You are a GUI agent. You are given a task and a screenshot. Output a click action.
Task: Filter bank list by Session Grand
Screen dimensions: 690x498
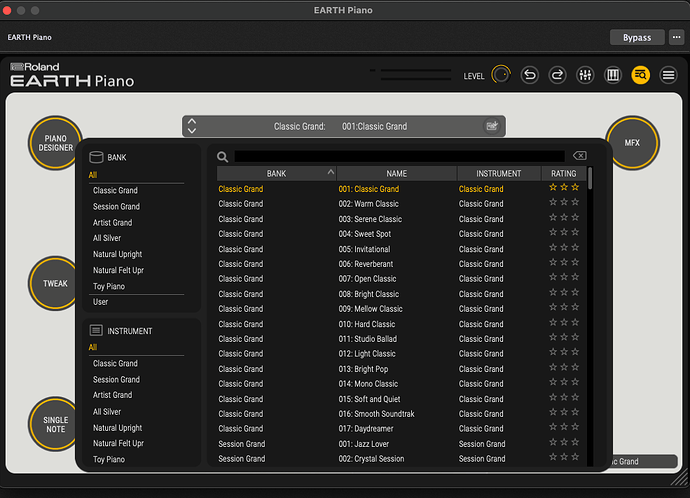pos(116,206)
